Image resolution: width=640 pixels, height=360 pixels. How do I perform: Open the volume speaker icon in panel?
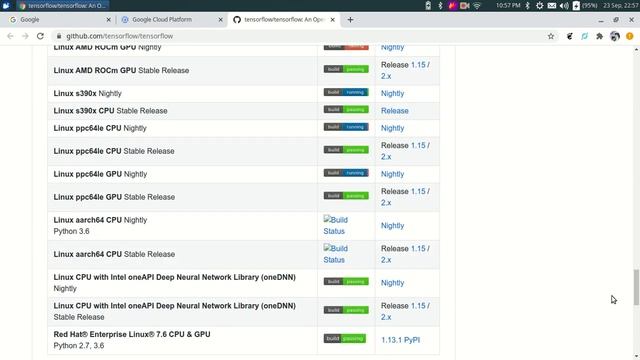click(564, 6)
